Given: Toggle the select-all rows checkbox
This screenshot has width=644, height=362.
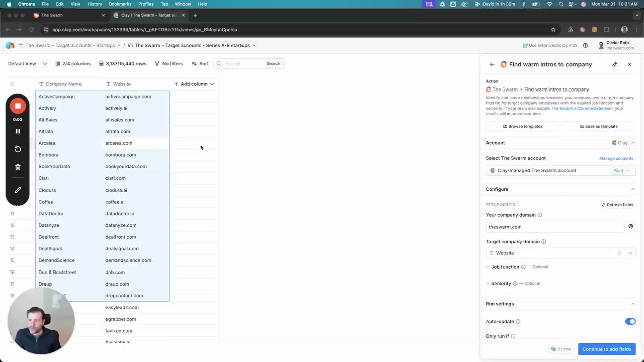Looking at the screenshot, I should tap(12, 84).
